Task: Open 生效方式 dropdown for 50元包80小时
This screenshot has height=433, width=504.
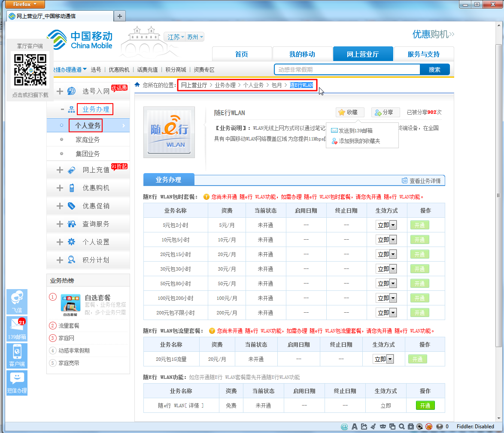Action: 386,284
